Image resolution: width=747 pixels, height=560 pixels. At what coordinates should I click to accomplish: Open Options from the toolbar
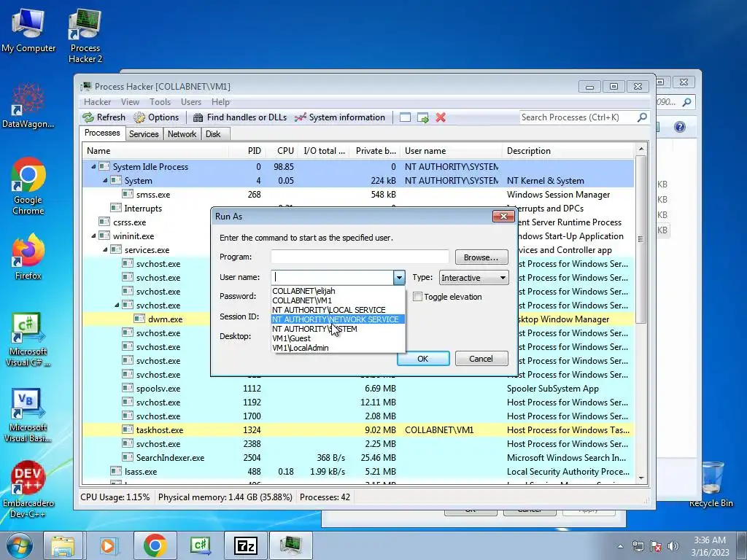(x=156, y=117)
